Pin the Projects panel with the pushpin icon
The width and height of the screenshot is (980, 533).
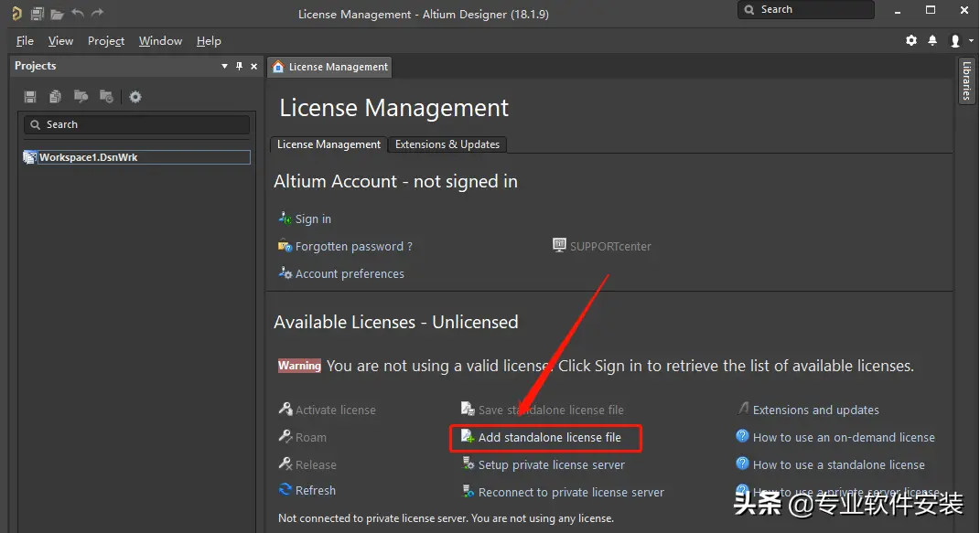(239, 66)
